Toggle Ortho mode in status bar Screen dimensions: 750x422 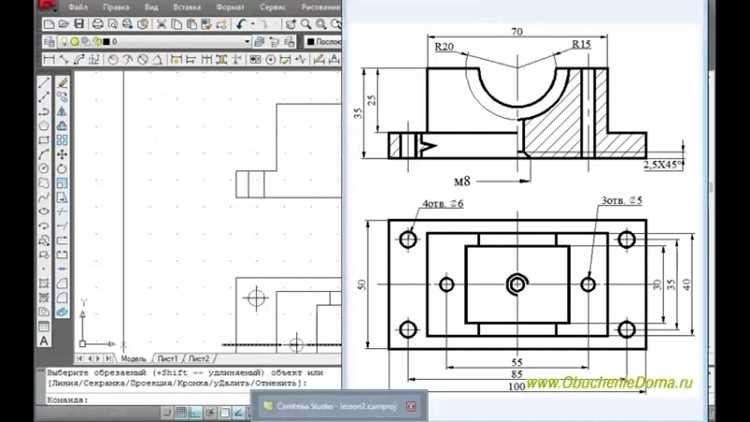(195, 412)
